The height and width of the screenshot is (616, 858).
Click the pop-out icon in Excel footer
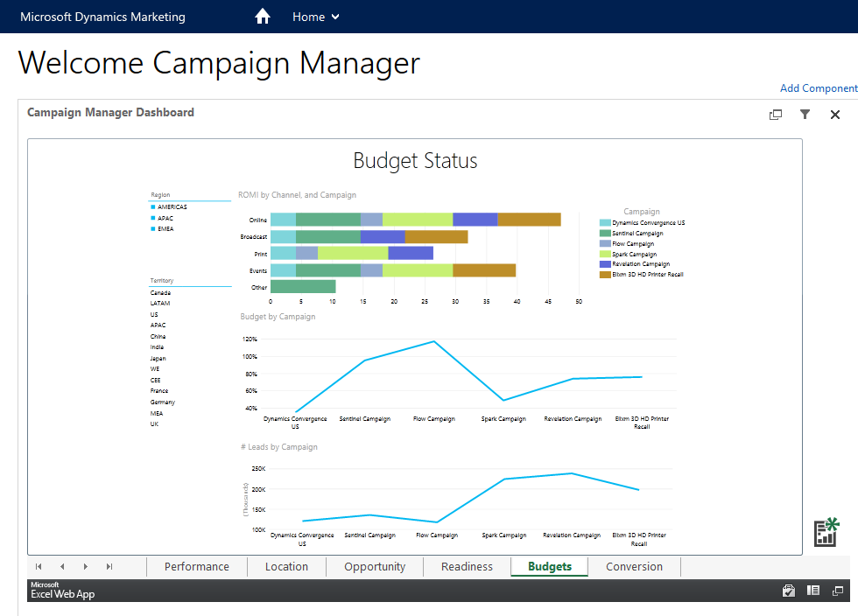pyautogui.click(x=838, y=591)
